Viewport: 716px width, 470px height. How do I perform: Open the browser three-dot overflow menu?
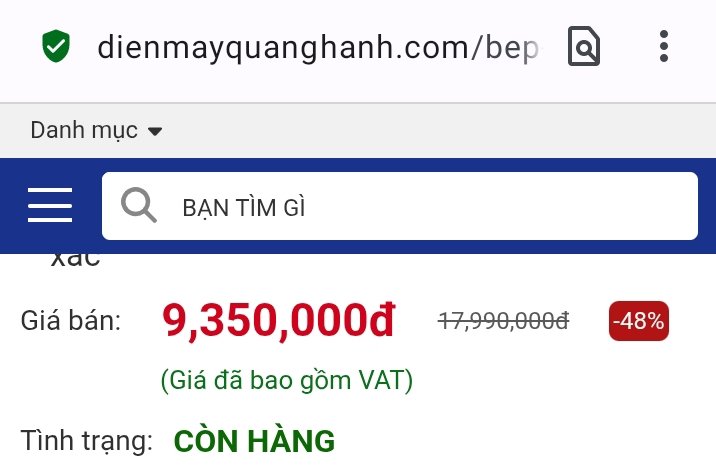664,46
